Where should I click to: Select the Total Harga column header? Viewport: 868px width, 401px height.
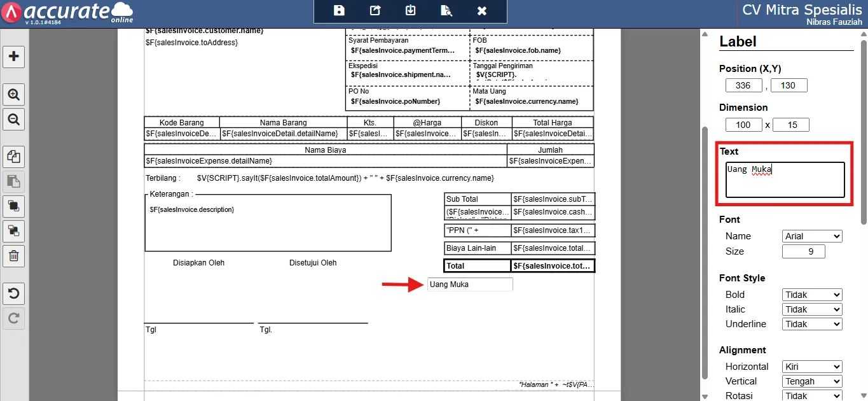pos(553,122)
